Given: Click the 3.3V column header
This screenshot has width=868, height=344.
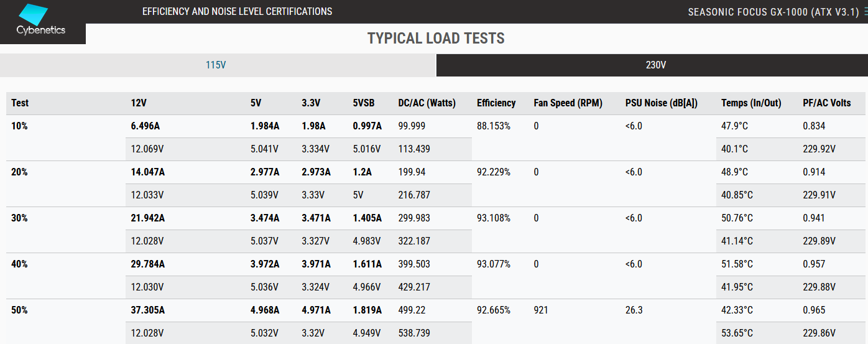Looking at the screenshot, I should tap(311, 103).
